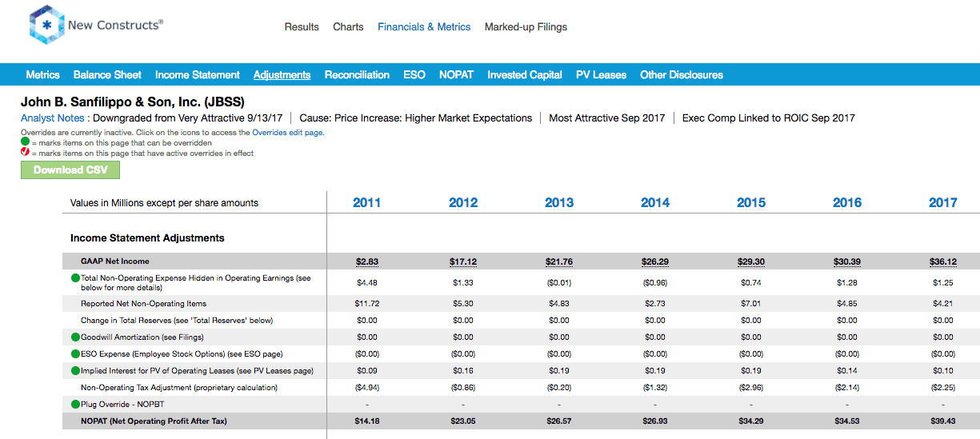Switch to the Balance Sheet tab

coord(107,74)
